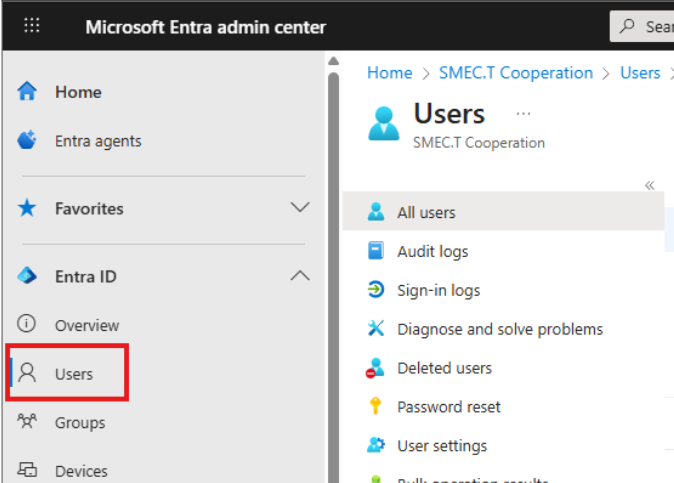Click the Password reset key icon
The image size is (674, 483).
pos(375,406)
